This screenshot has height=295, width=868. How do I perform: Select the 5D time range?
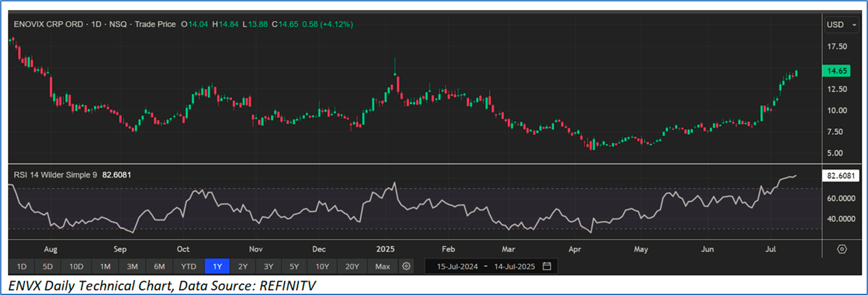click(48, 266)
